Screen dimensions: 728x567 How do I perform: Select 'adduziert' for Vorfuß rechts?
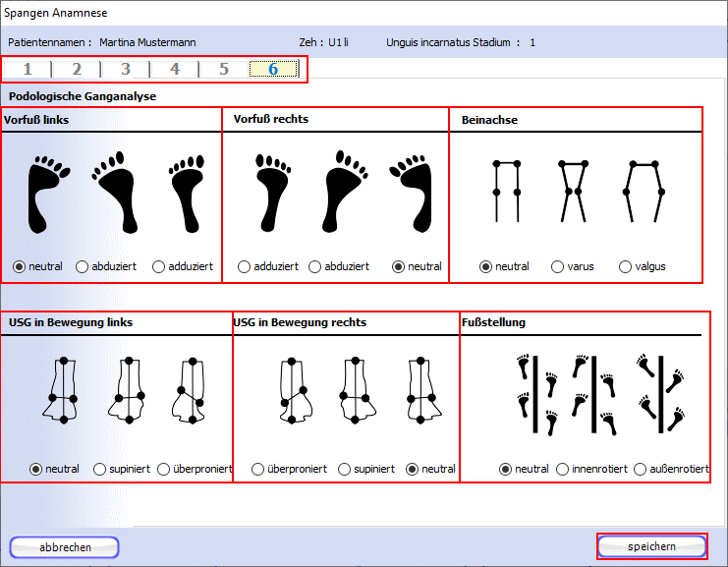pyautogui.click(x=245, y=266)
